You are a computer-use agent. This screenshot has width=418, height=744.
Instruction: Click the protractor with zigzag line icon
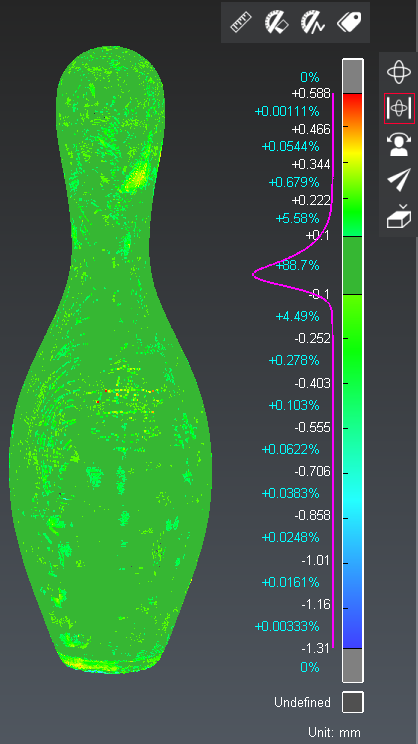click(313, 22)
